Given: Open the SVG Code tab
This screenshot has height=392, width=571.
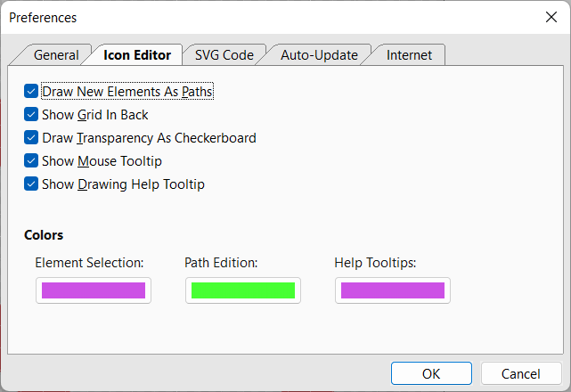Looking at the screenshot, I should [x=224, y=55].
